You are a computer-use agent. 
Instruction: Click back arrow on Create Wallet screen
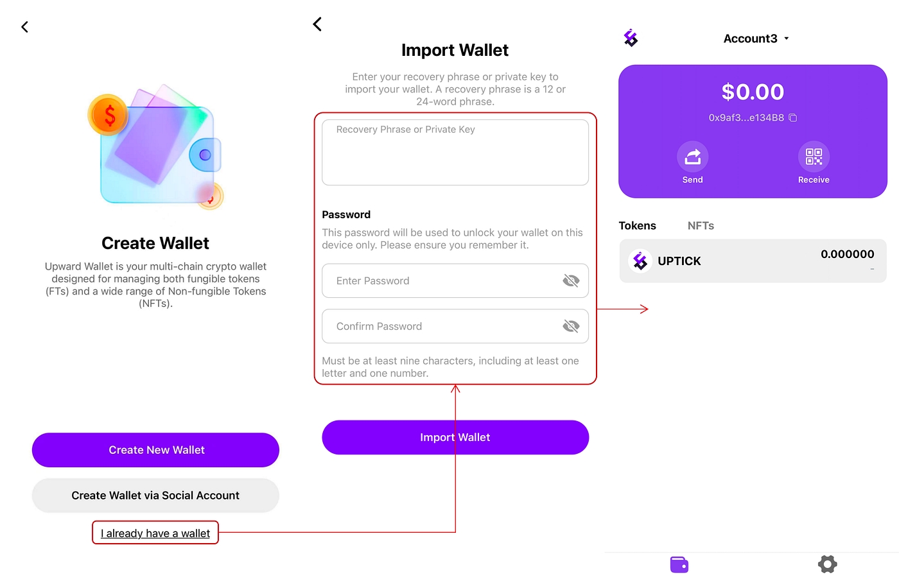25,27
